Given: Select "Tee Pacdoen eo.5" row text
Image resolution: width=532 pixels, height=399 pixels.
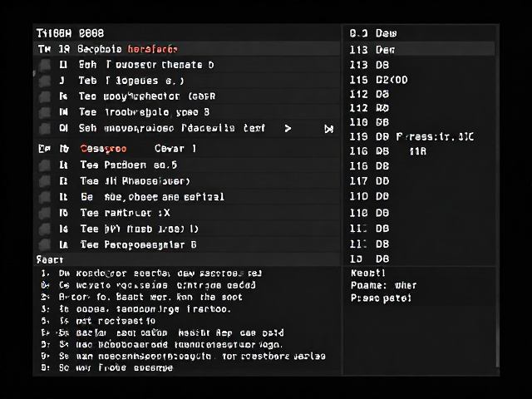Looking at the screenshot, I should [129, 165].
